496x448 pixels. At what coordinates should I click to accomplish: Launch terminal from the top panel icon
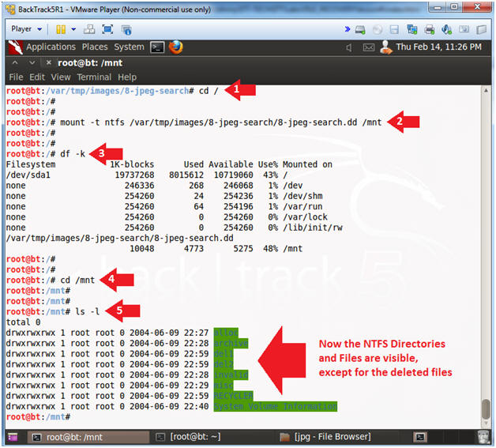point(157,47)
